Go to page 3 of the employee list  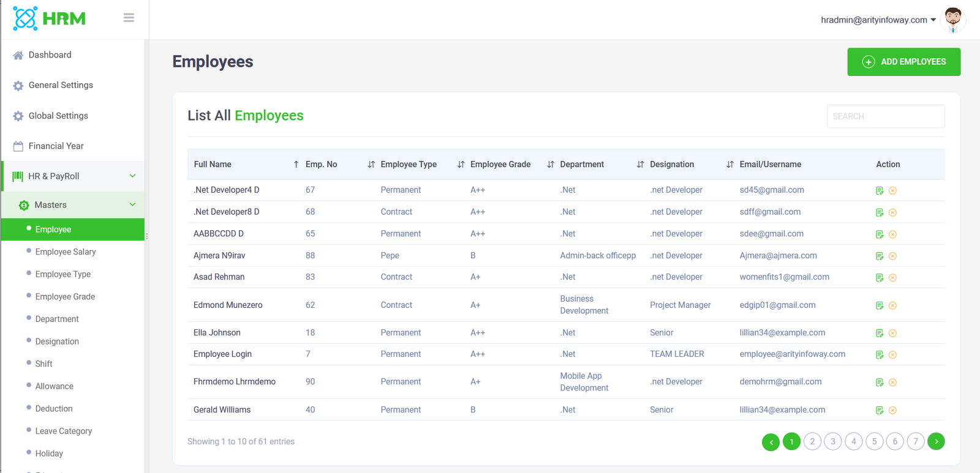point(833,441)
